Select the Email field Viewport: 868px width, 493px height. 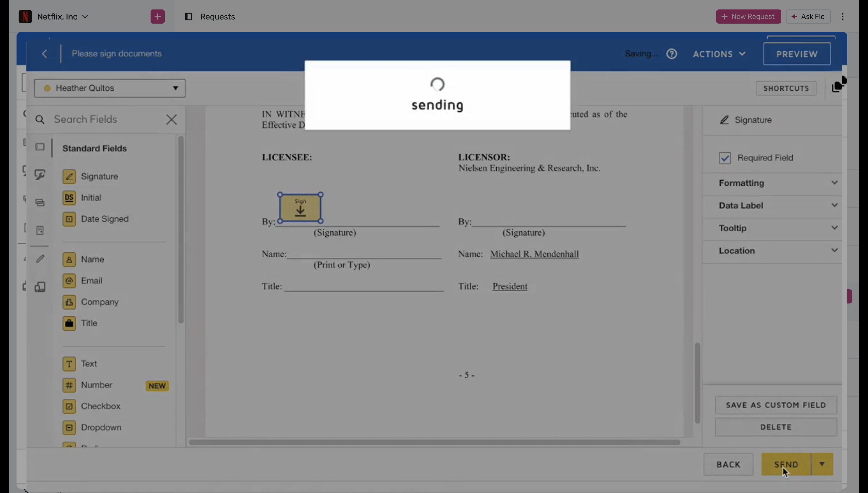[82, 281]
